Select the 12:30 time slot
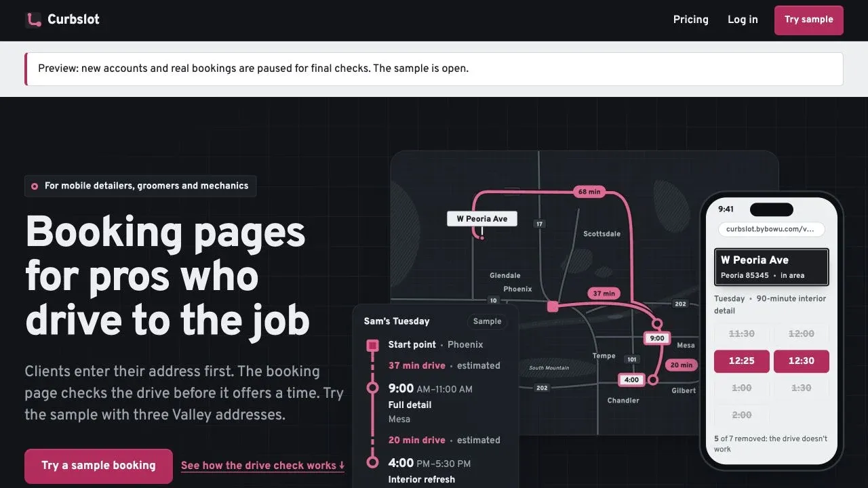Image resolution: width=868 pixels, height=488 pixels. (x=801, y=361)
